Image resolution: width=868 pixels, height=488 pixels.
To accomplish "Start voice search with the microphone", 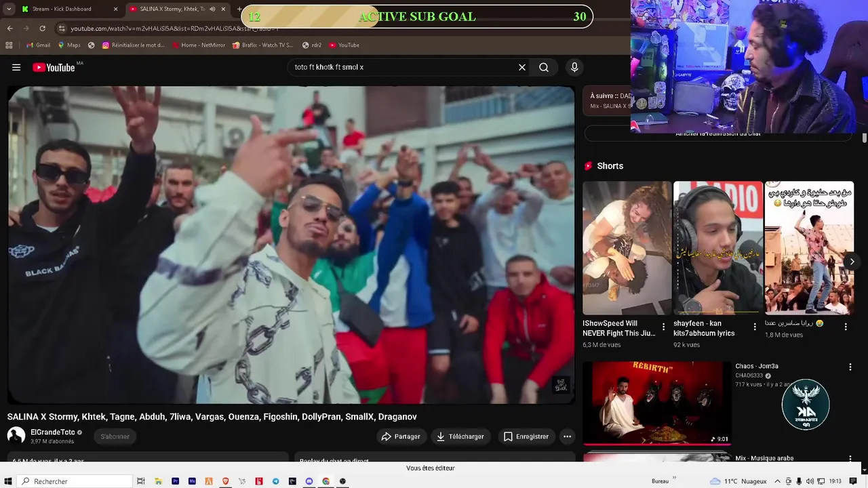I will 574,67.
